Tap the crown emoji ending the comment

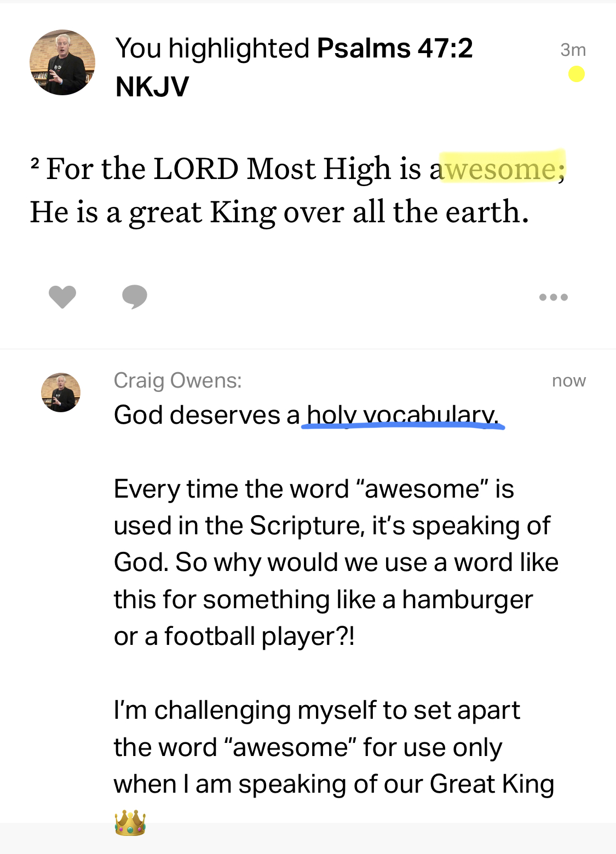click(x=130, y=823)
